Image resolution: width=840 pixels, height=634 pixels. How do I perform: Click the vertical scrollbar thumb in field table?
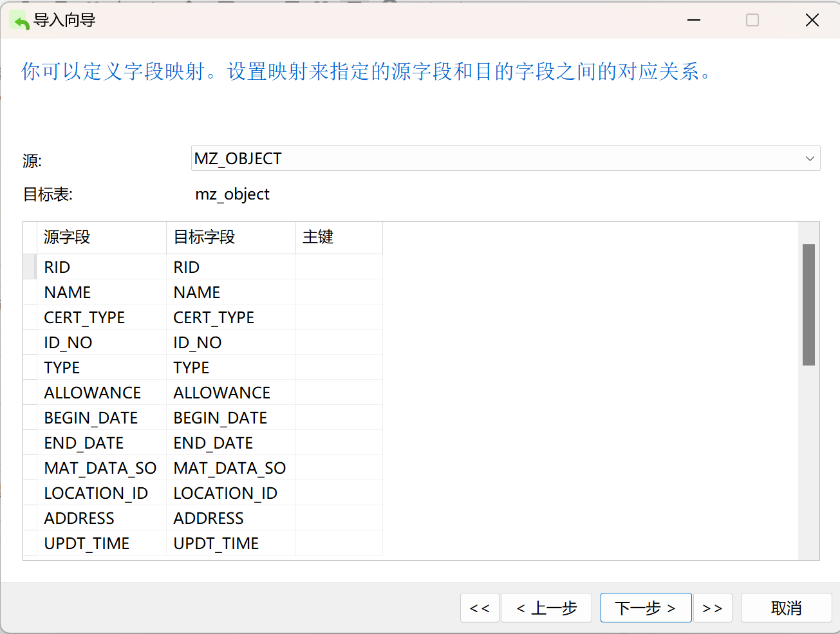click(x=809, y=304)
